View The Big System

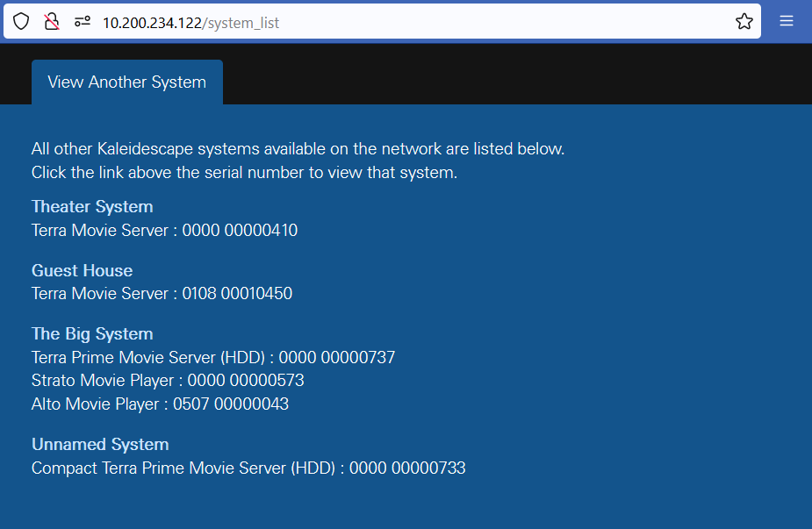tap(91, 333)
